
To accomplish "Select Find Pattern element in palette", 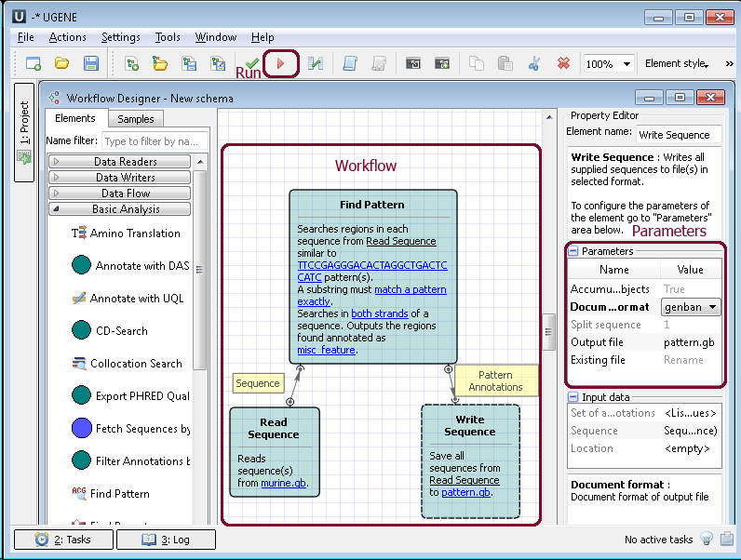I will [111, 493].
